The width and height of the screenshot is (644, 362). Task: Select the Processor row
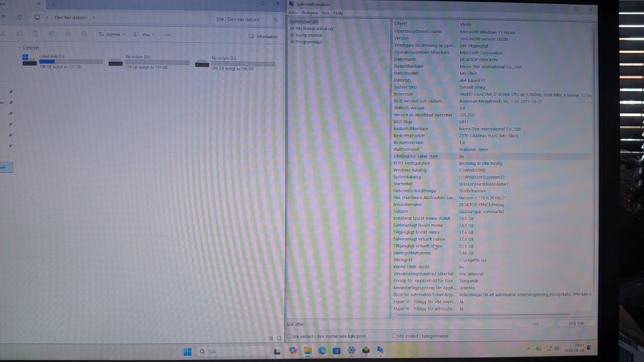coord(492,95)
